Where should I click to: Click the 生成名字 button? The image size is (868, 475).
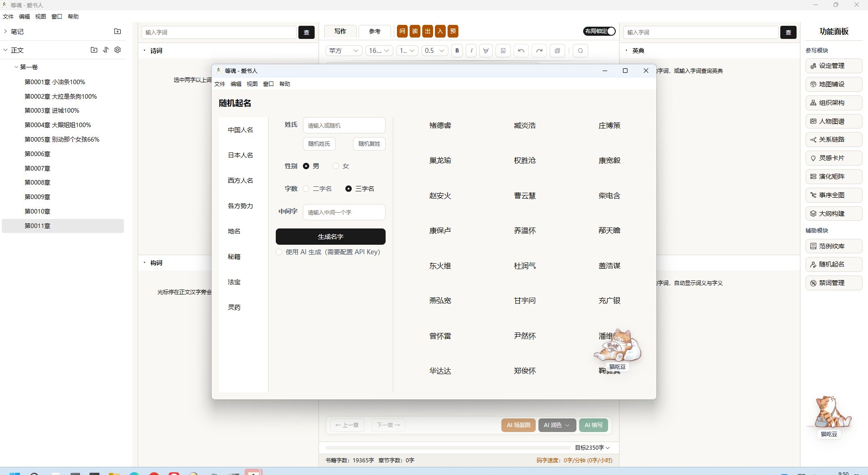[330, 237]
